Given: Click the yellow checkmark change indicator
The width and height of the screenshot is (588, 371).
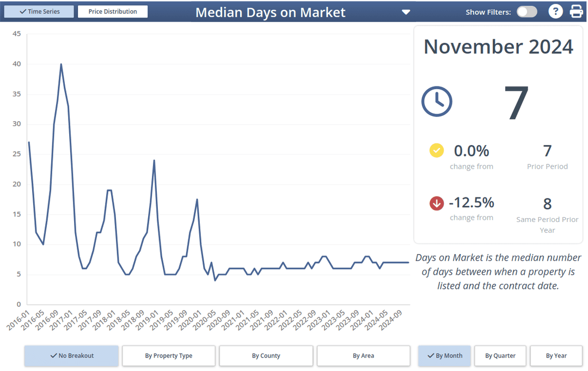Looking at the screenshot, I should point(437,151).
